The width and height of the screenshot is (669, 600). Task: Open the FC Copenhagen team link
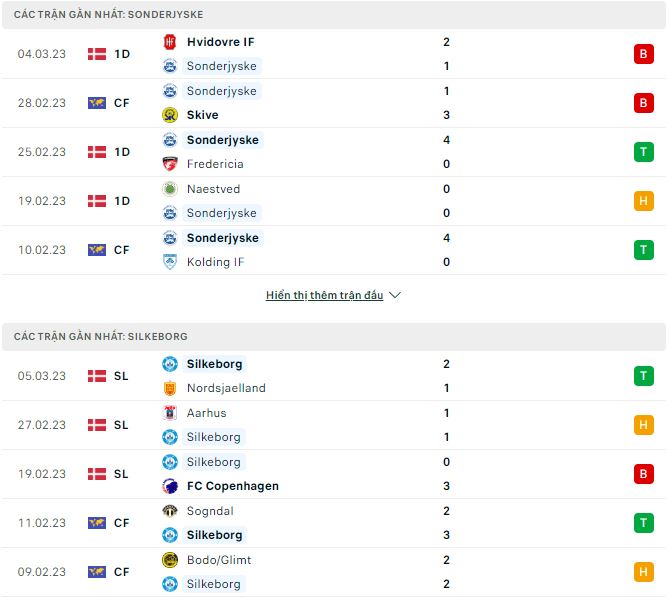[x=232, y=486]
